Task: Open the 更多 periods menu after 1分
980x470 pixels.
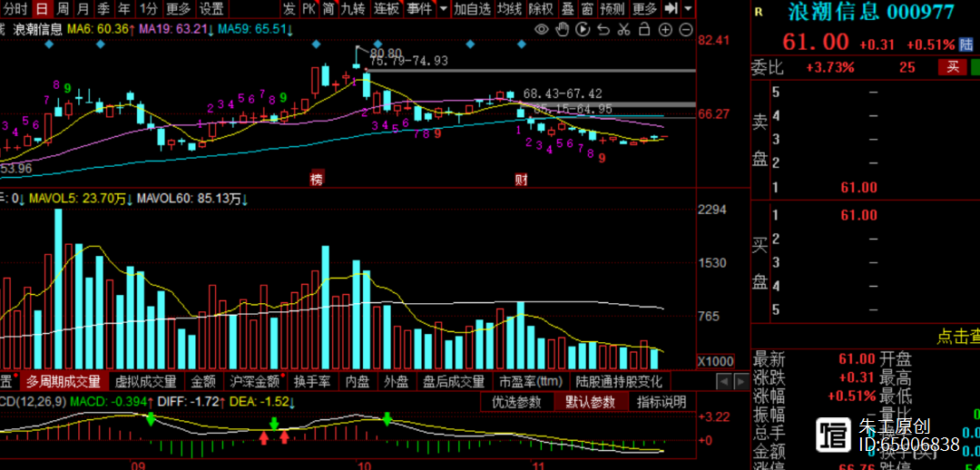Action: tap(178, 9)
